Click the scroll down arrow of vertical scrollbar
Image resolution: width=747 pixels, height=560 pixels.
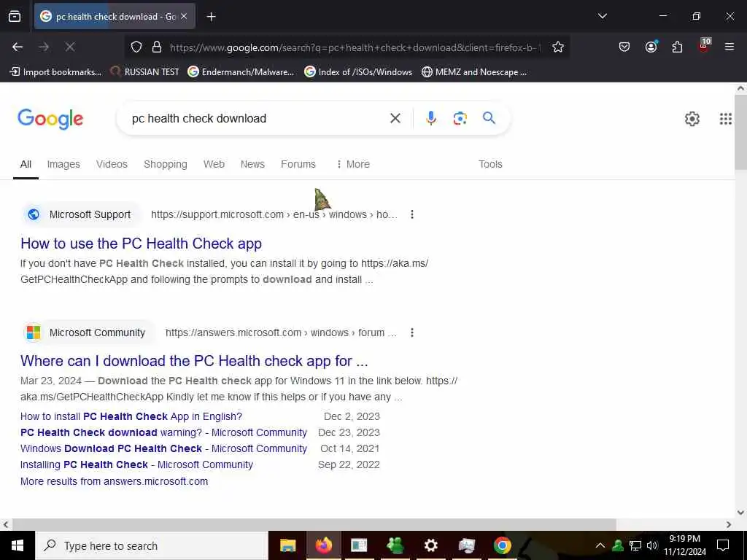pos(741,513)
